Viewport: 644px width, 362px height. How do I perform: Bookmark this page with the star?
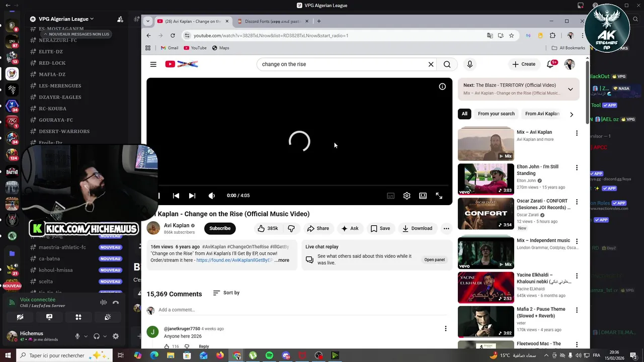(x=511, y=36)
